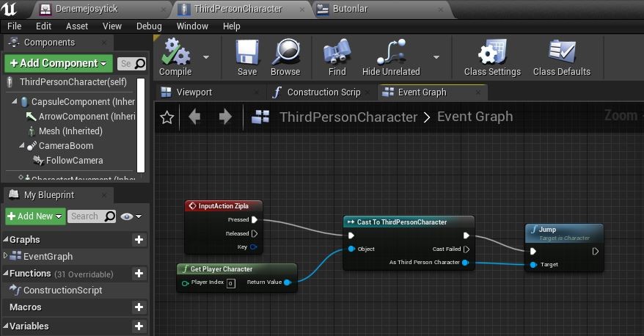Click the Unreal Engine logo icon
644x336 pixels.
pos(9,9)
